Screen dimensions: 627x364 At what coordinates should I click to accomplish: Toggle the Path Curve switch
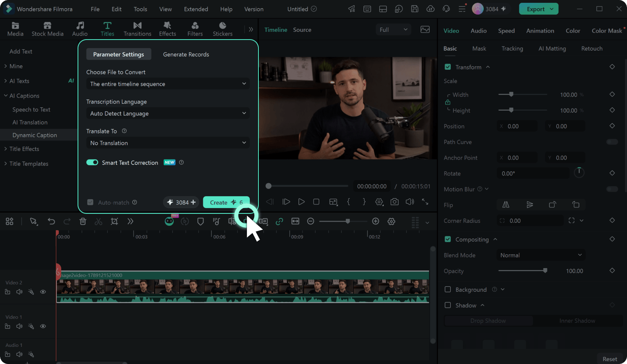point(612,142)
